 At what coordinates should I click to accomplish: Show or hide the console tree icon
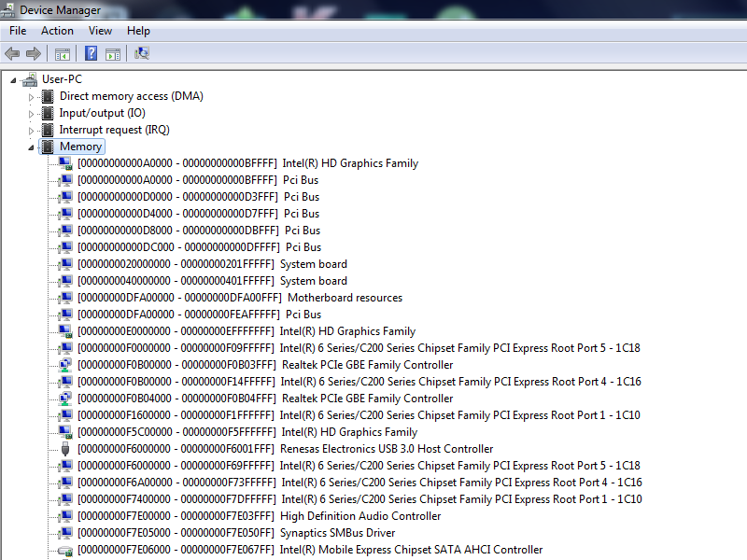click(63, 54)
